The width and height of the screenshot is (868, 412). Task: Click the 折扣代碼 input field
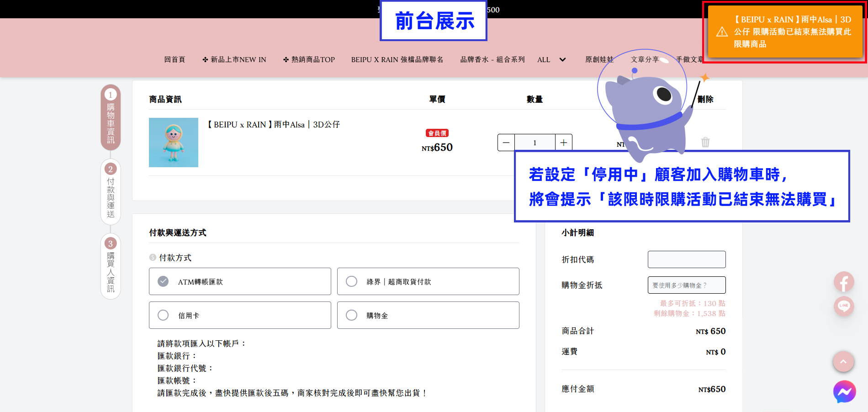[x=687, y=259]
